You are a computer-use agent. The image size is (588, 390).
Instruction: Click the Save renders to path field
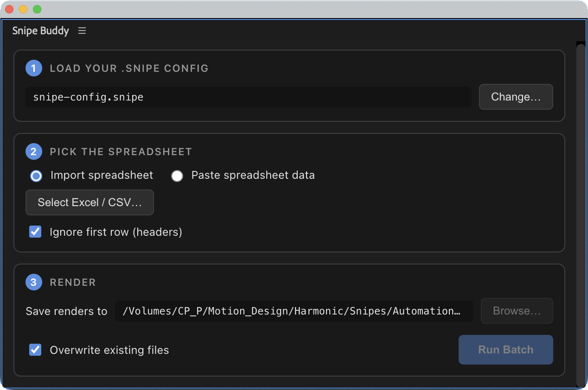pos(294,311)
